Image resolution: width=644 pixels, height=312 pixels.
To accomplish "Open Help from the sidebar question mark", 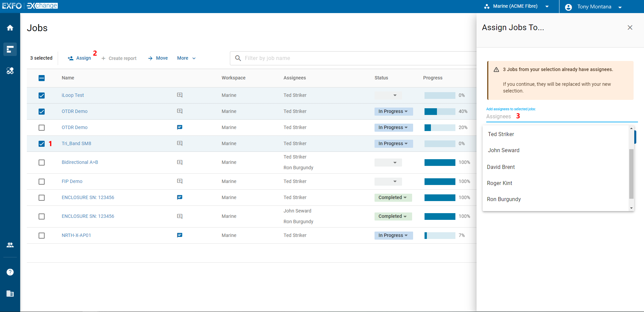I will click(10, 272).
